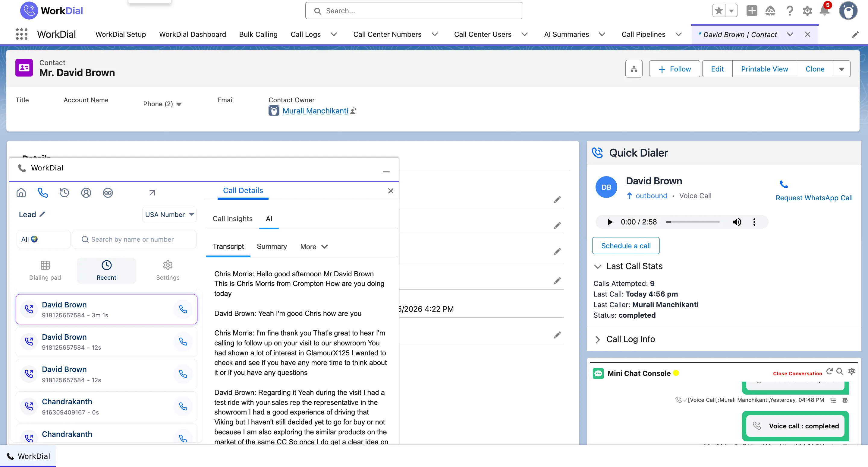Open the All country filter selector

pyautogui.click(x=43, y=239)
